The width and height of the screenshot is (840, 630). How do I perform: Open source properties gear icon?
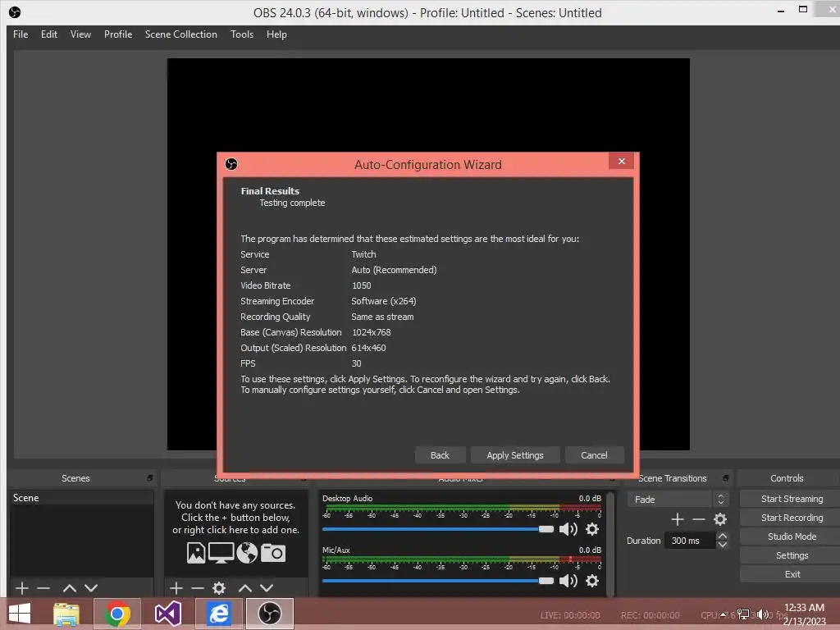(x=219, y=588)
